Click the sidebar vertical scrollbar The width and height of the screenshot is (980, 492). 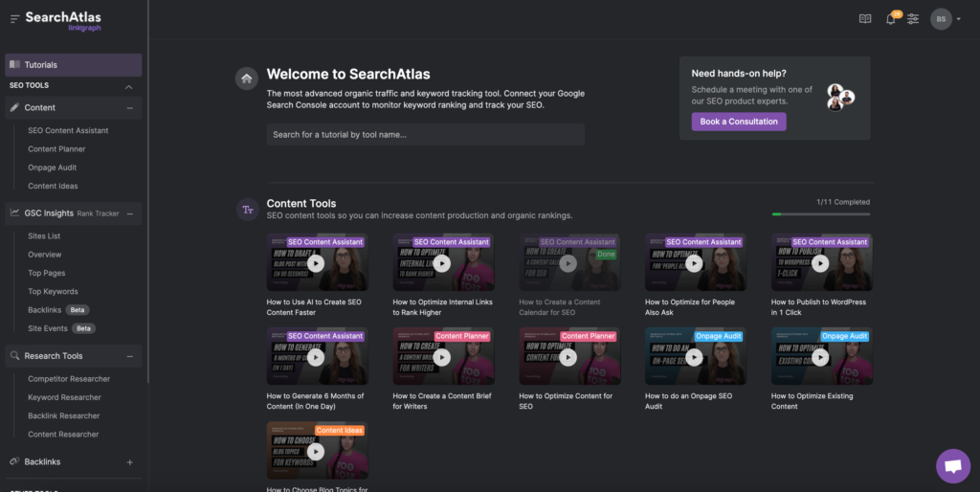point(147,191)
